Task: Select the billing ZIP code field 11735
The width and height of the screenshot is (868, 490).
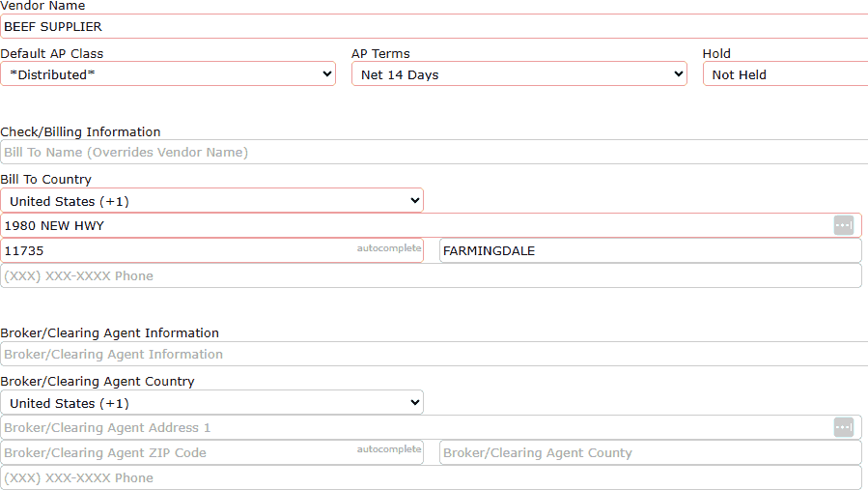Action: 174,251
